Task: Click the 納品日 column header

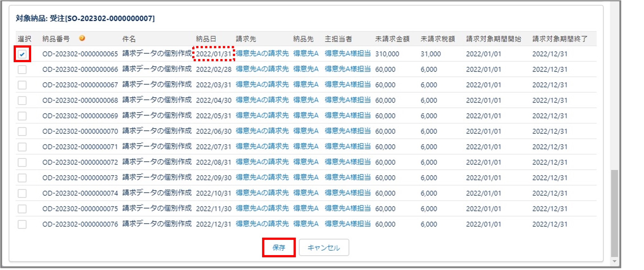Action: pos(206,39)
